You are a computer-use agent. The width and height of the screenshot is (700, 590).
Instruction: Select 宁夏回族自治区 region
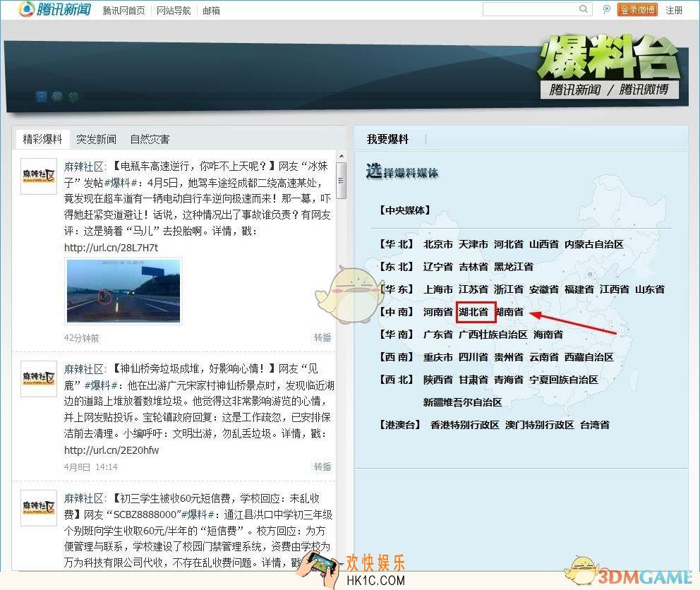point(563,380)
